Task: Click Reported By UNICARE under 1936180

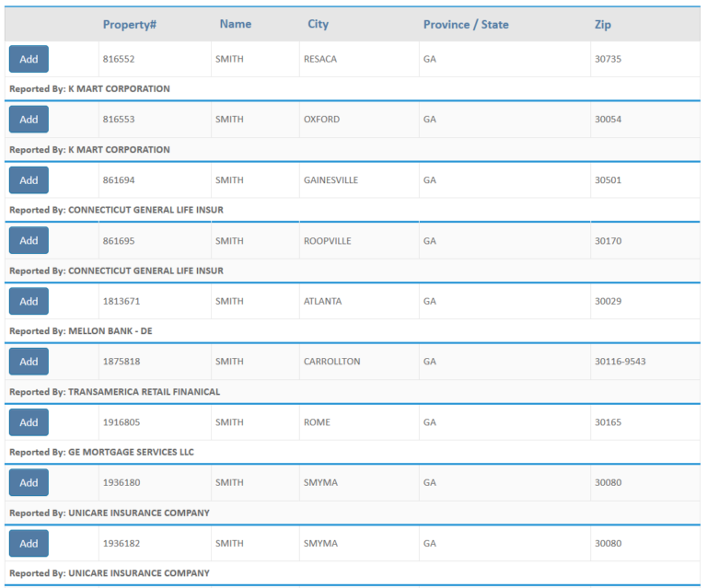Action: (x=110, y=513)
